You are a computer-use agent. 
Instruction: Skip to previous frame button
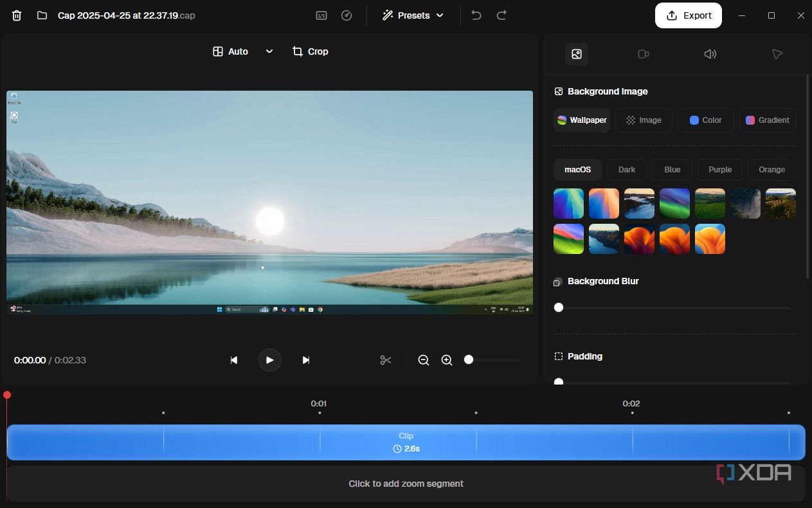tap(234, 360)
